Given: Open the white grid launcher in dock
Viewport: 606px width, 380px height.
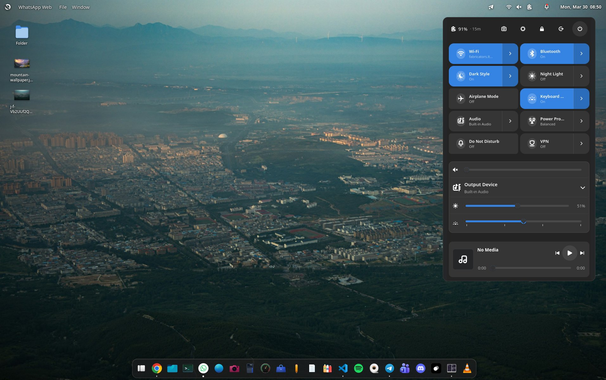Looking at the screenshot, I should click(x=141, y=368).
